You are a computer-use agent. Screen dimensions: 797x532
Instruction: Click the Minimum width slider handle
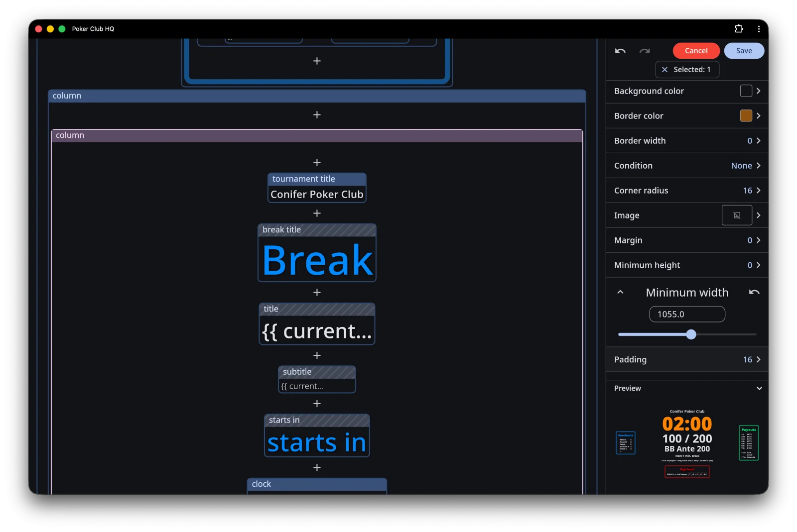691,334
